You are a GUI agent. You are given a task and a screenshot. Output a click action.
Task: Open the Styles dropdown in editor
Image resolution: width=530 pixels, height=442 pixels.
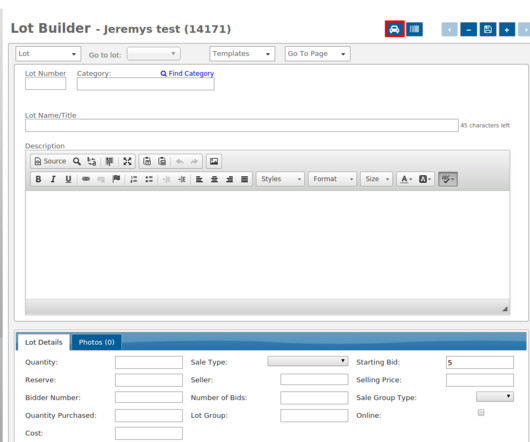[280, 179]
